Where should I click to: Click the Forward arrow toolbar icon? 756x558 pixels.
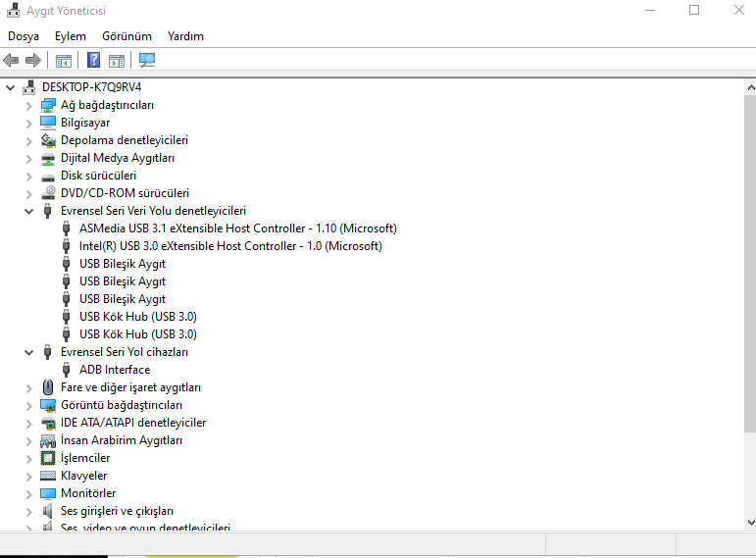tap(33, 61)
